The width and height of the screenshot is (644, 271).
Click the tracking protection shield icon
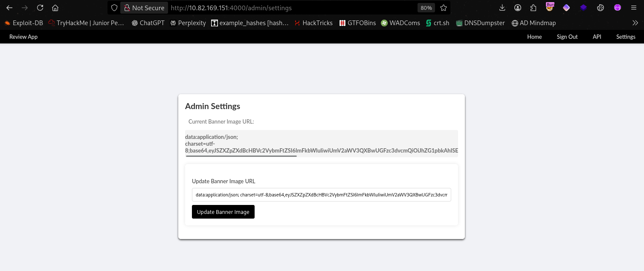click(114, 8)
